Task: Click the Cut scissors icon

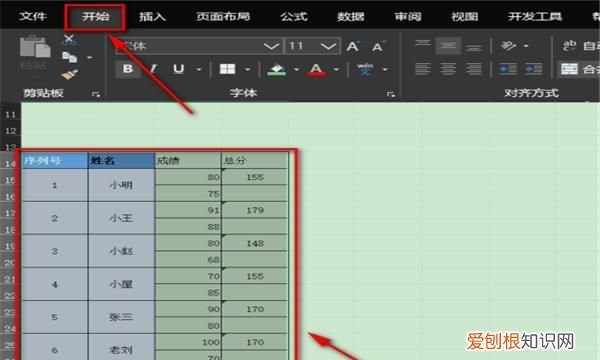Action: tap(69, 39)
